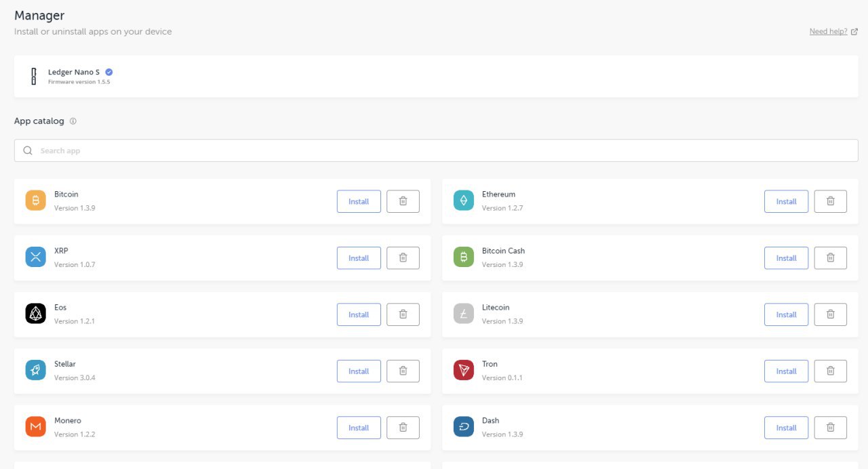The width and height of the screenshot is (868, 469).
Task: Install the Dash app
Action: [x=786, y=428]
